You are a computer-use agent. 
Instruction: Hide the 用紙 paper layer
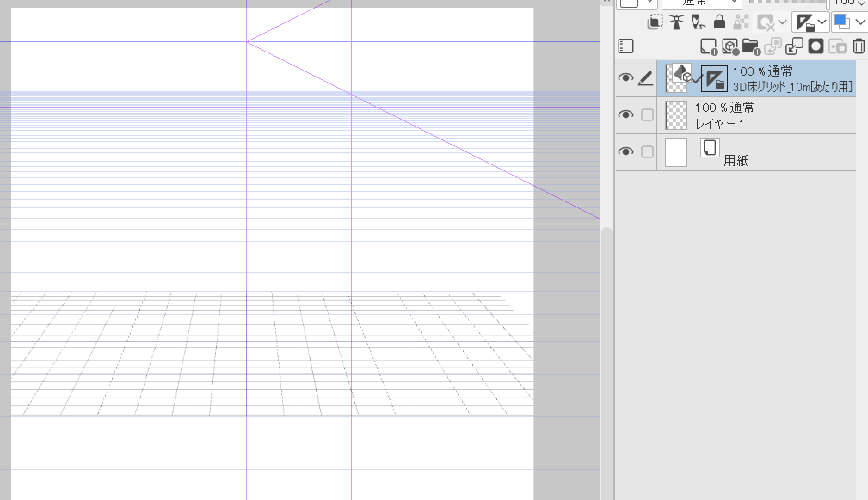tap(626, 152)
